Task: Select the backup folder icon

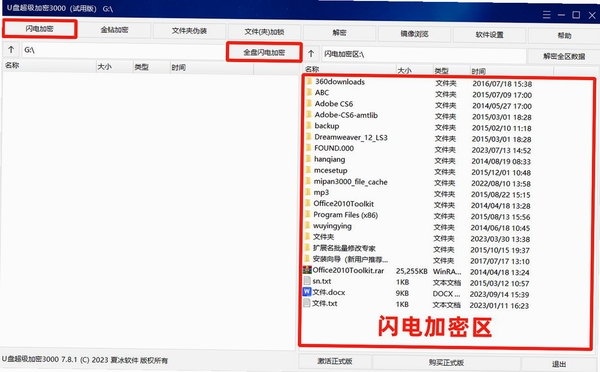Action: (309, 126)
